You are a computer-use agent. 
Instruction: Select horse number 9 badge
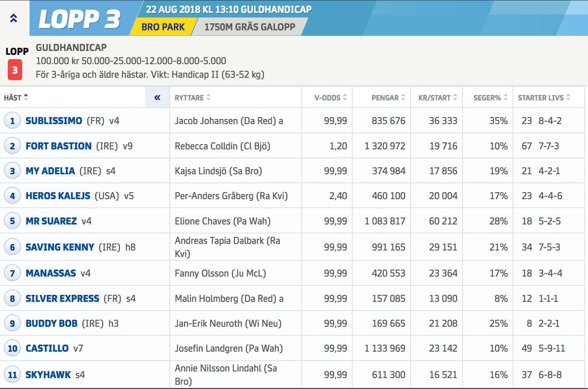point(13,323)
